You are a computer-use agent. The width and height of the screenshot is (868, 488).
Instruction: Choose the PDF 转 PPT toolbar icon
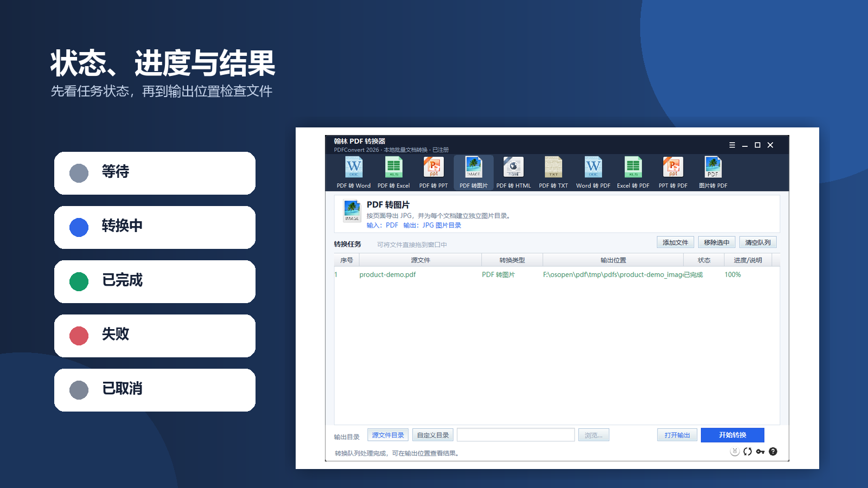pos(433,172)
